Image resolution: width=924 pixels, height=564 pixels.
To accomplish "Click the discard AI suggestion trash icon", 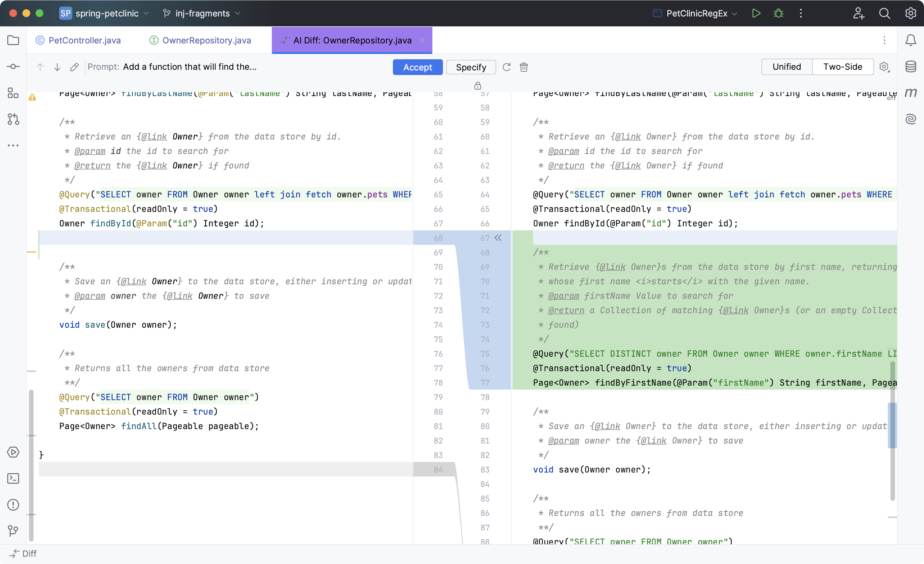I will 525,66.
